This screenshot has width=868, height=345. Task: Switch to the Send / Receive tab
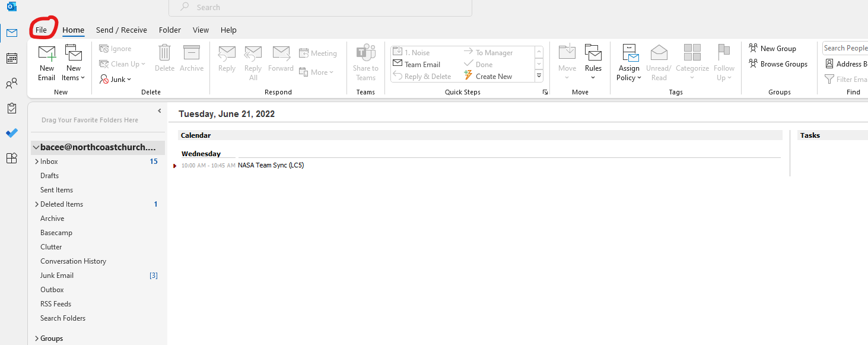click(x=121, y=30)
